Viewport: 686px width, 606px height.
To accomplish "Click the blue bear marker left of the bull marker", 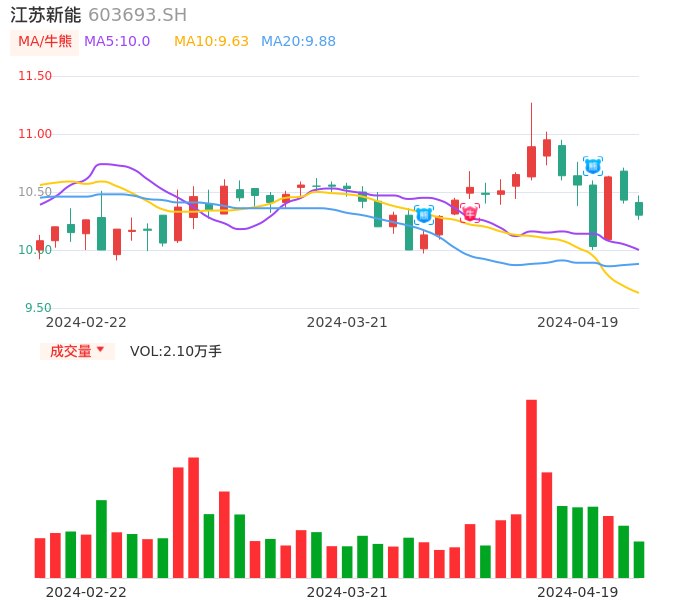I will click(x=424, y=215).
